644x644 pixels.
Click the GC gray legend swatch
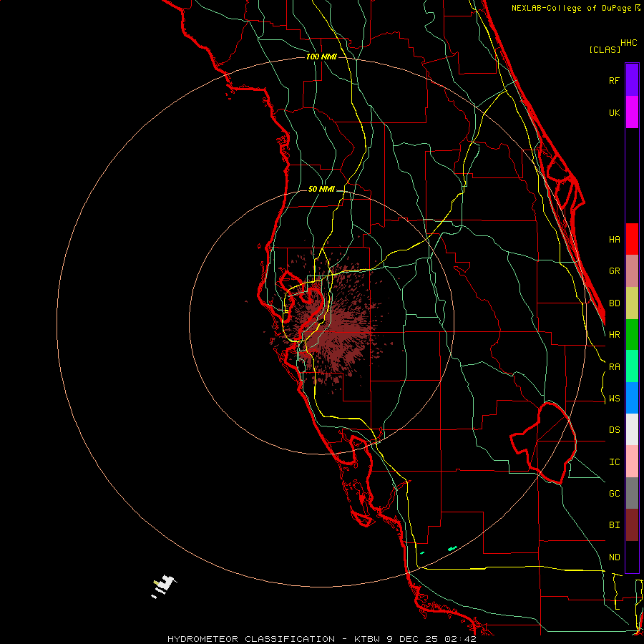tap(632, 493)
